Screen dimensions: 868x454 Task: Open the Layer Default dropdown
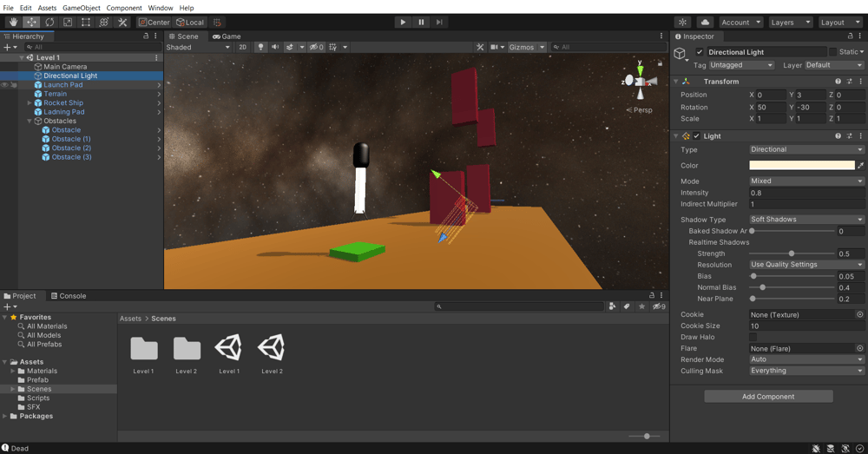click(x=834, y=65)
